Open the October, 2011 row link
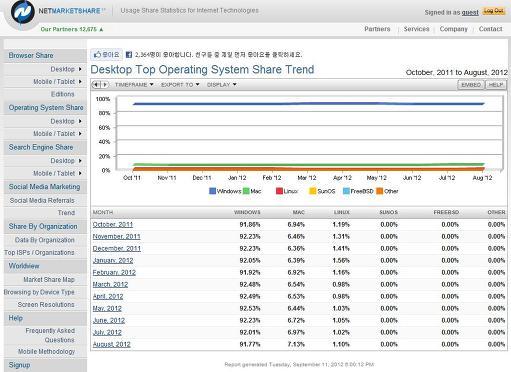Image resolution: width=511 pixels, height=372 pixels. click(x=113, y=225)
